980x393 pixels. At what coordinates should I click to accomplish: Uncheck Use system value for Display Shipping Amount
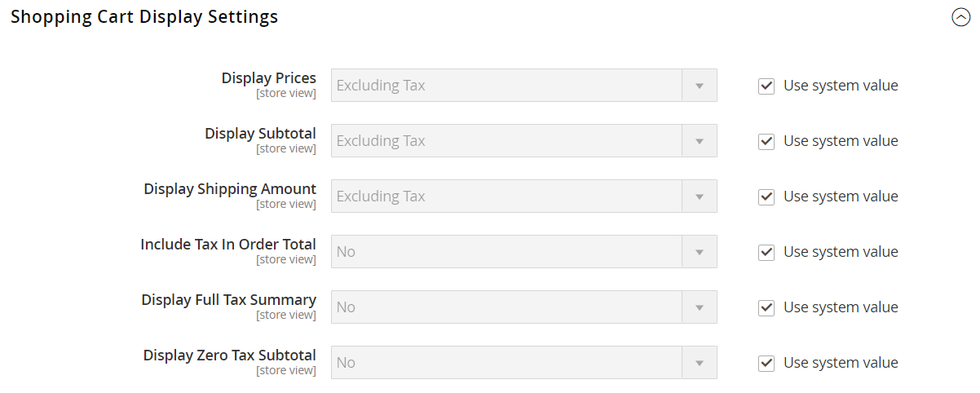point(766,196)
